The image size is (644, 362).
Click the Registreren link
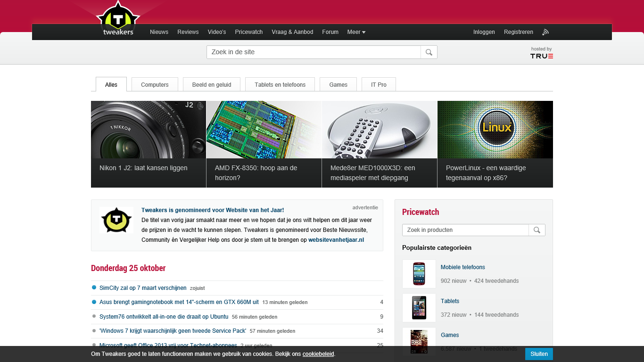coord(519,32)
